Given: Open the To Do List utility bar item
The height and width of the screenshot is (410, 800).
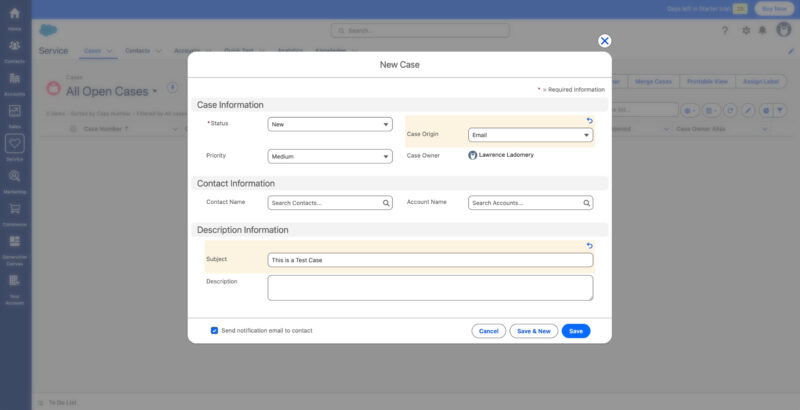Looking at the screenshot, I should pos(58,403).
